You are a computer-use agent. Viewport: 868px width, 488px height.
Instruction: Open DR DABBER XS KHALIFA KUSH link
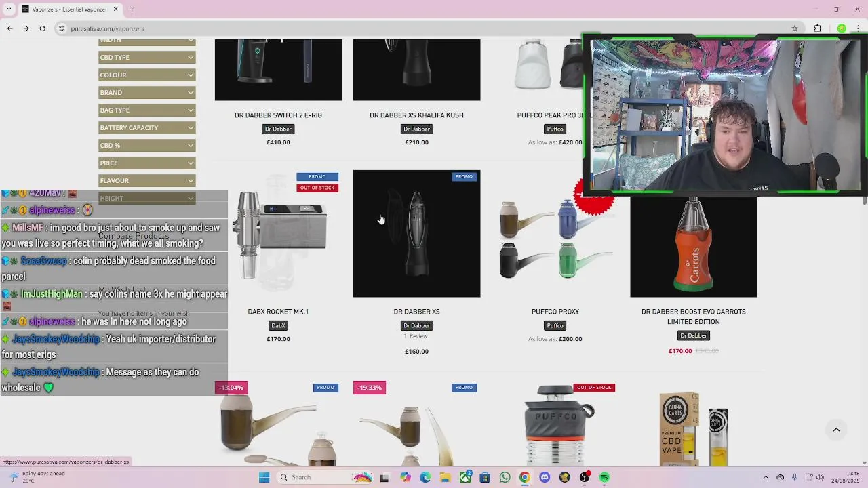tap(416, 115)
